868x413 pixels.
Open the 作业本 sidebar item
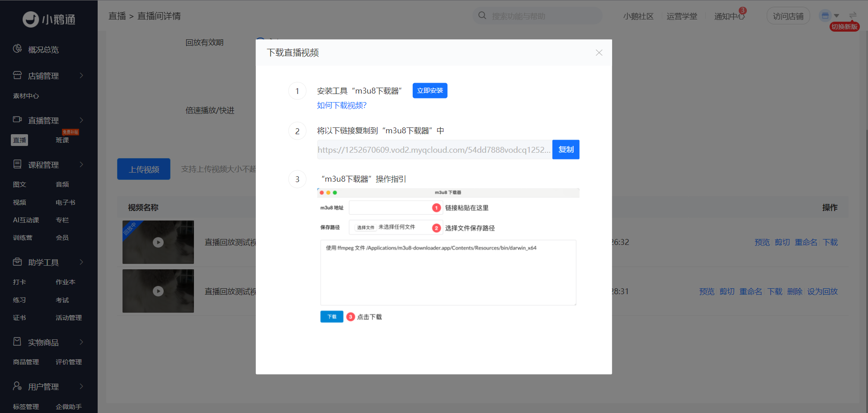coord(66,282)
